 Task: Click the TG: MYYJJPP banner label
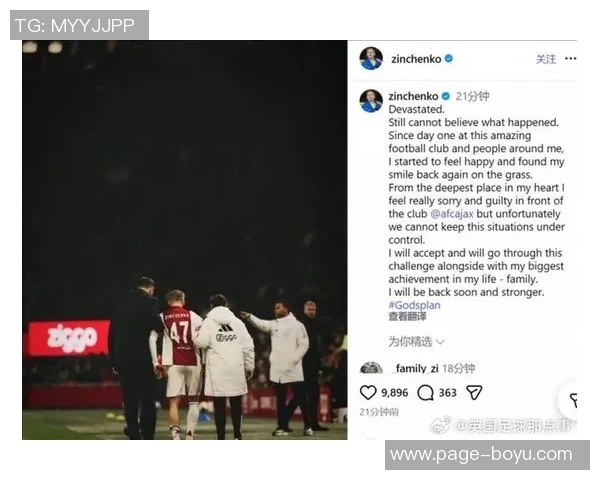pos(79,25)
